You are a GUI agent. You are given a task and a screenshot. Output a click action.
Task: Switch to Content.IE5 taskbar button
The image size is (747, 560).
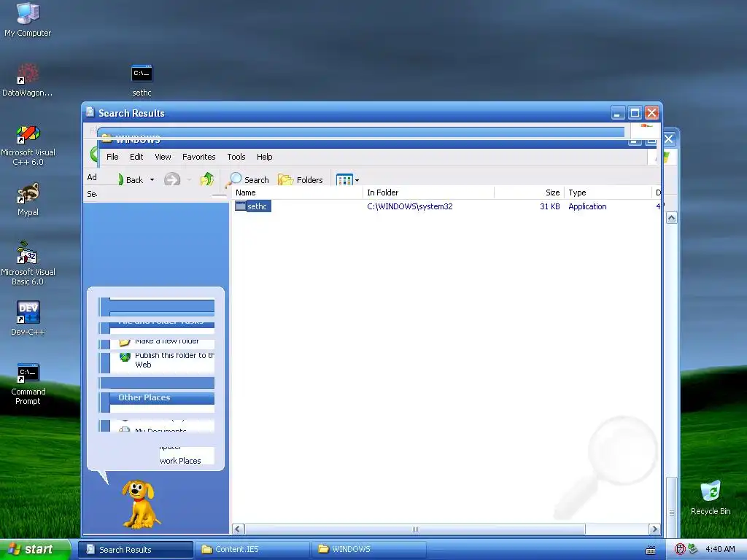tap(252, 550)
